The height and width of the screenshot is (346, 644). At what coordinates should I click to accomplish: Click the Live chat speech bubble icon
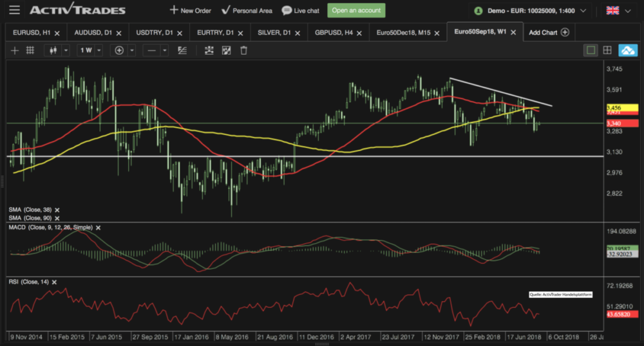point(287,10)
